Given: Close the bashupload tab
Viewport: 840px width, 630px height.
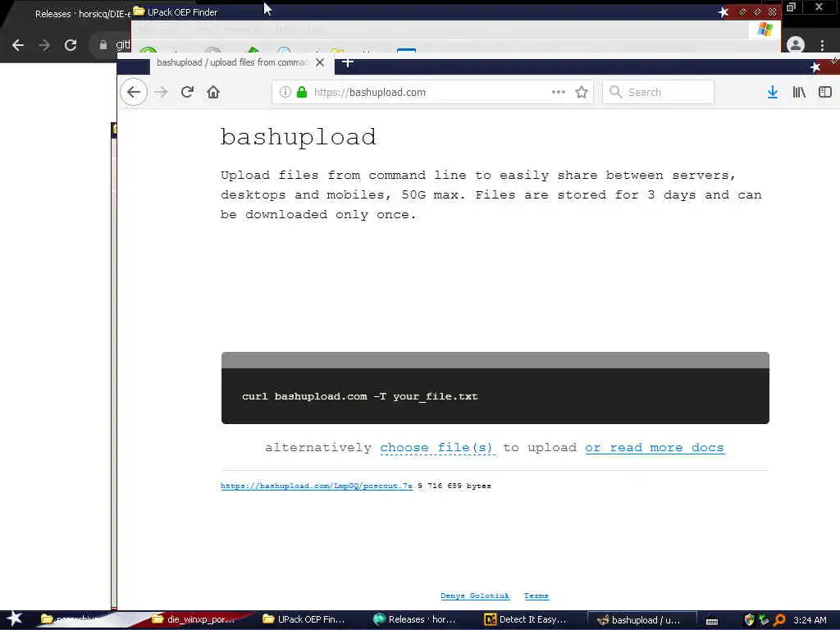Looking at the screenshot, I should tap(320, 62).
